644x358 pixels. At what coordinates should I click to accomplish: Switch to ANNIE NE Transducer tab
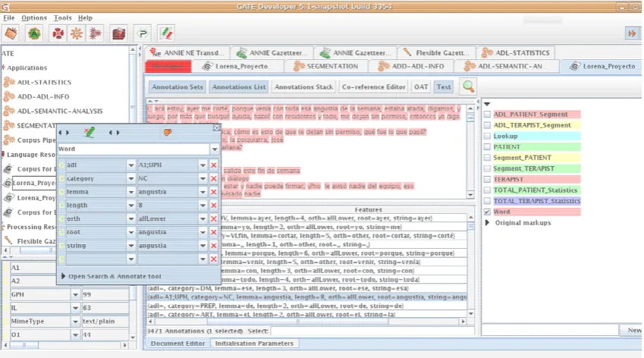coord(187,52)
